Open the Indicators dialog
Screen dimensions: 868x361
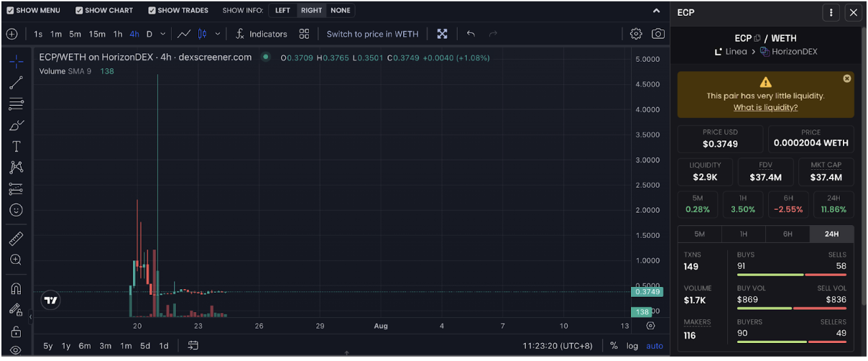click(262, 34)
